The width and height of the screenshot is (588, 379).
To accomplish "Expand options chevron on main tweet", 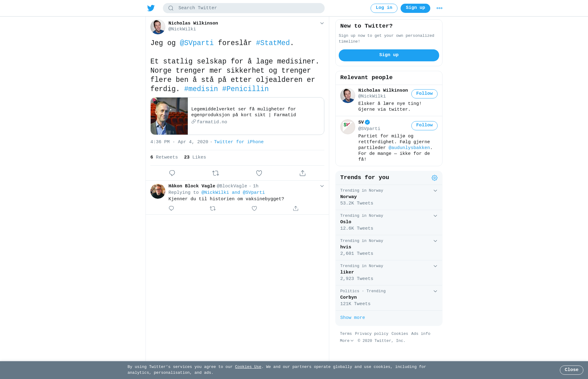I will tap(322, 23).
